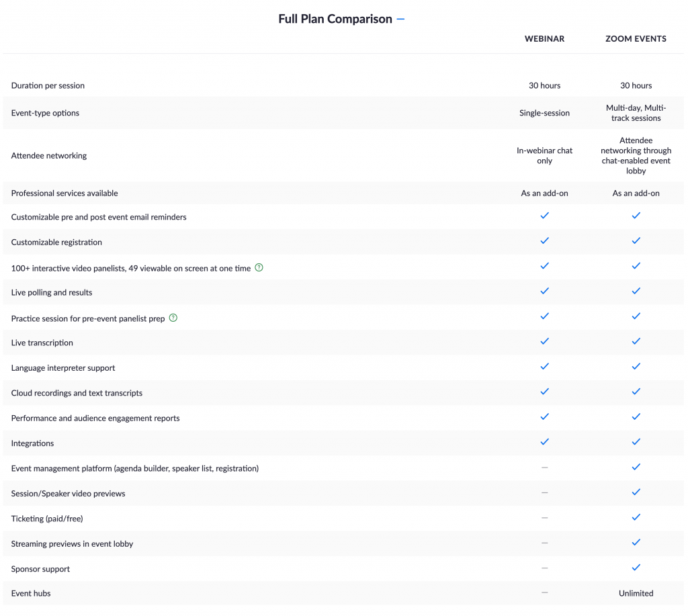Click Webinar checkmark for Customizable registration
This screenshot has width=688, height=616.
544,241
